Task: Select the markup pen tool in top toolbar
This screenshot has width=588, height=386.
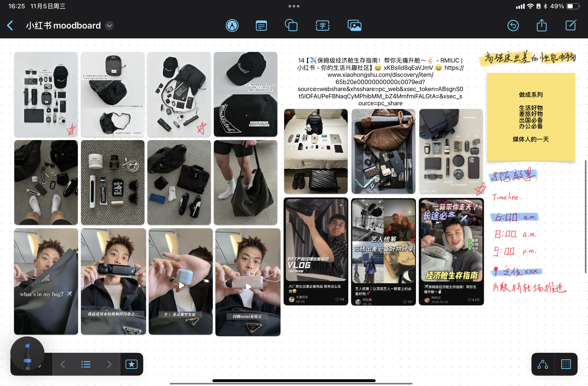Action: 232,26
